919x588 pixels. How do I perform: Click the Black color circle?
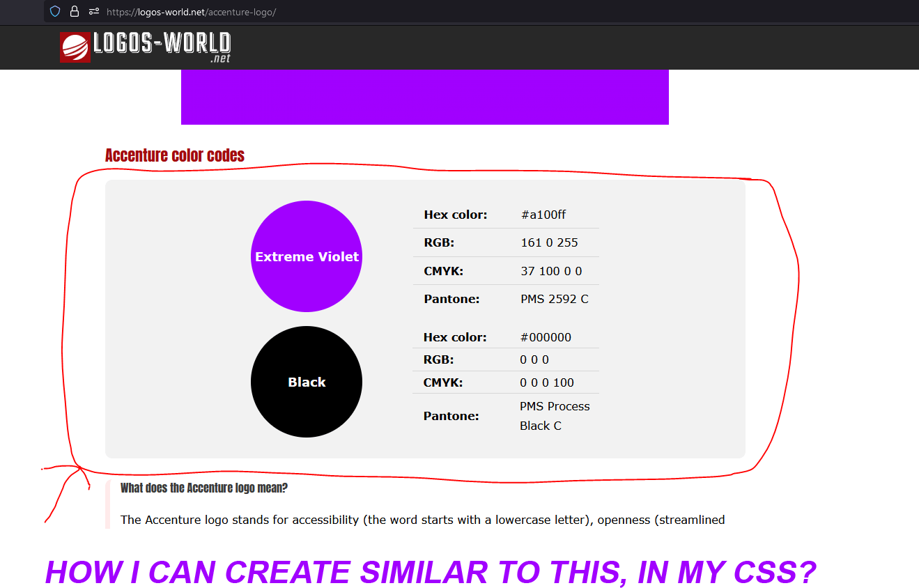[307, 382]
